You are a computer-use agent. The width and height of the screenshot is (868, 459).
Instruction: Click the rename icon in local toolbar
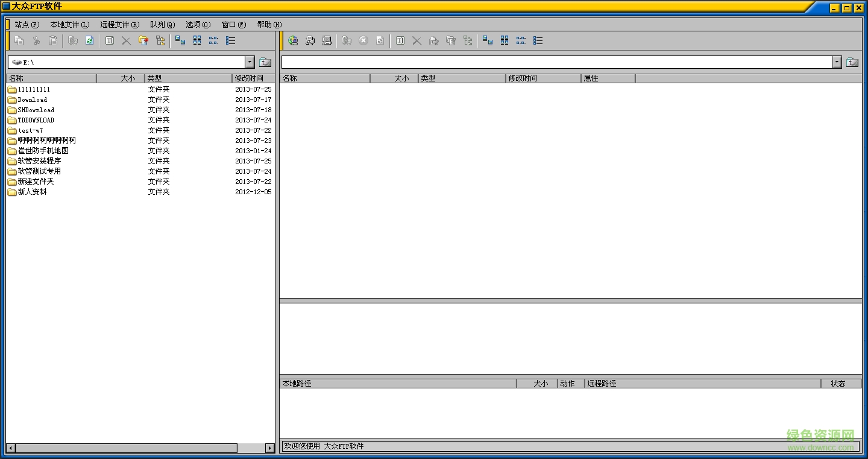pyautogui.click(x=110, y=40)
